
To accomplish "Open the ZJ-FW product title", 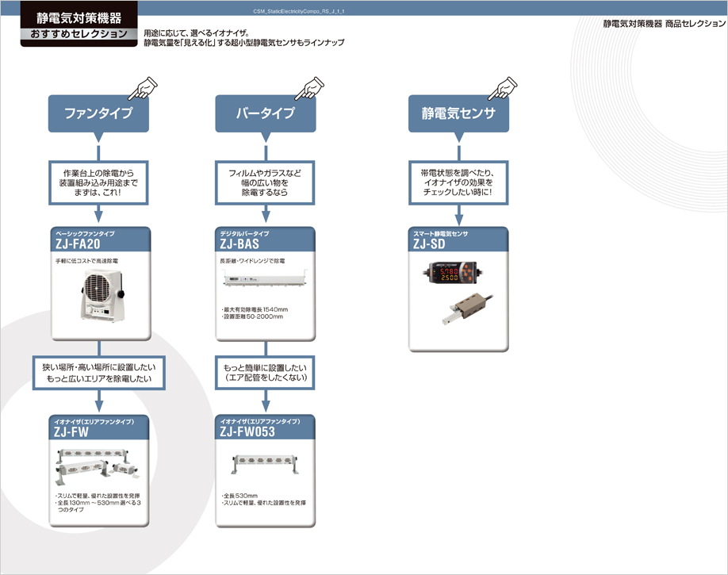I will coord(71,432).
